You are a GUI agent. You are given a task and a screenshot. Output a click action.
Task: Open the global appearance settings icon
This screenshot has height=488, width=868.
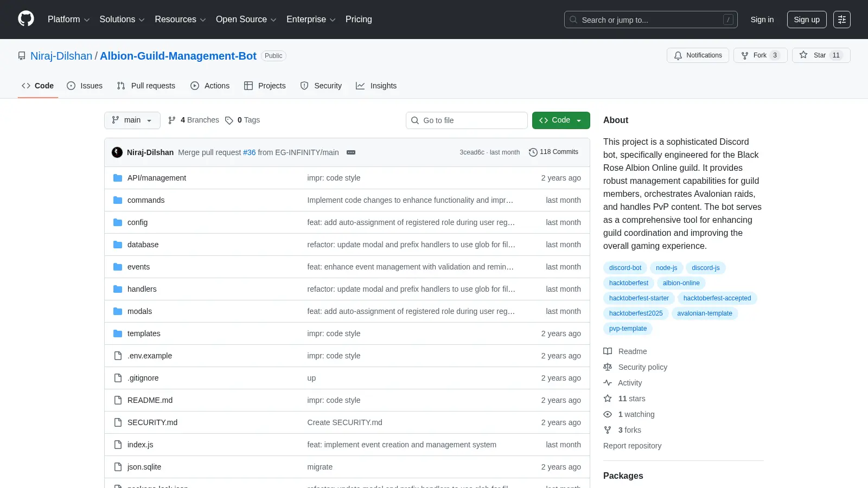[842, 20]
